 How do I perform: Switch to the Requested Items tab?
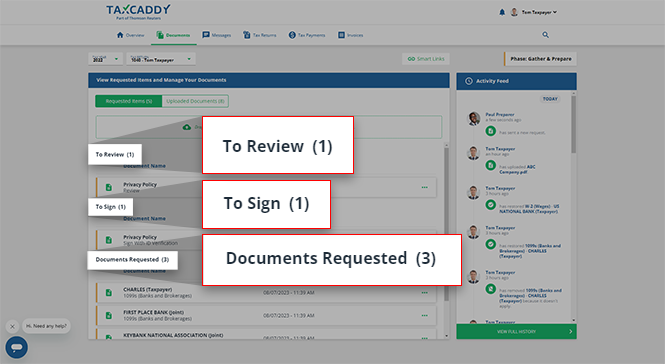coord(129,101)
